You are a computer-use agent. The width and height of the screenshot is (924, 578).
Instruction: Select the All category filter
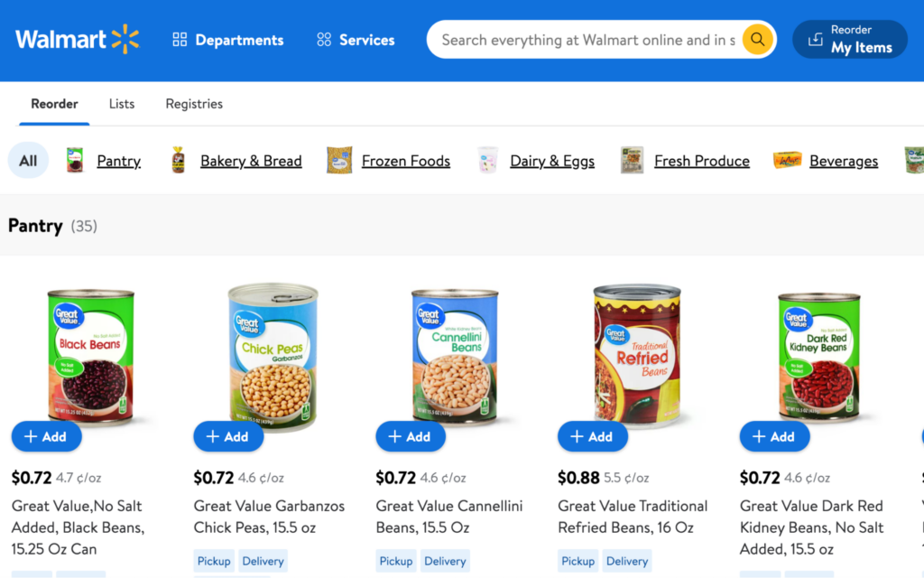[28, 161]
